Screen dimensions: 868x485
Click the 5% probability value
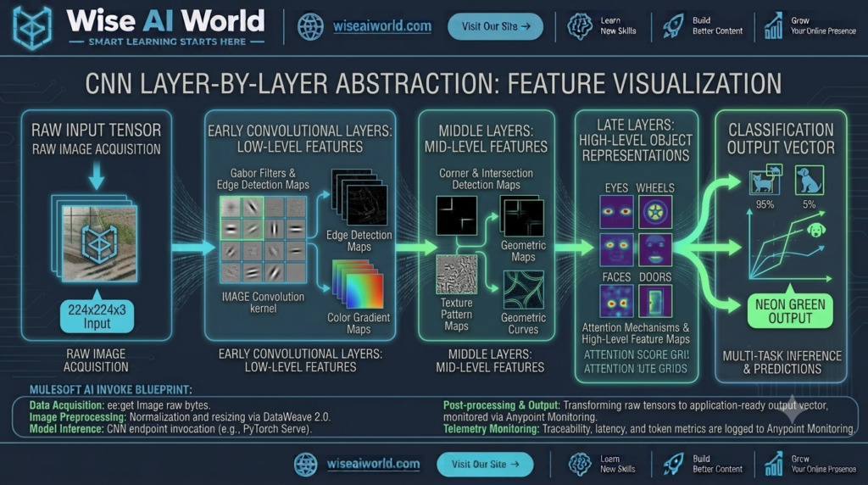[x=809, y=205]
